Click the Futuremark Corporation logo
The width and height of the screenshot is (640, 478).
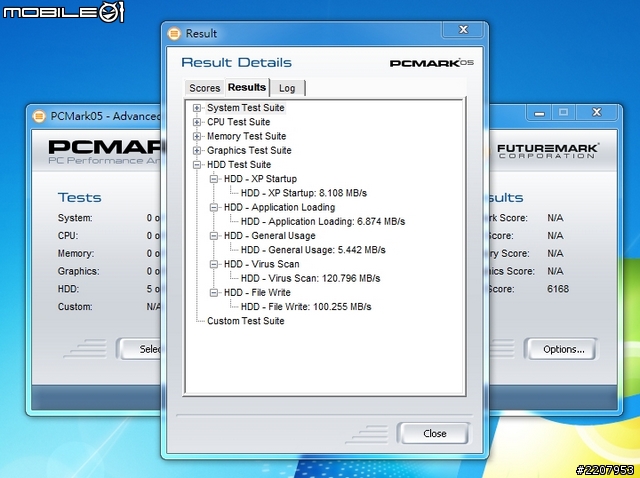point(548,151)
